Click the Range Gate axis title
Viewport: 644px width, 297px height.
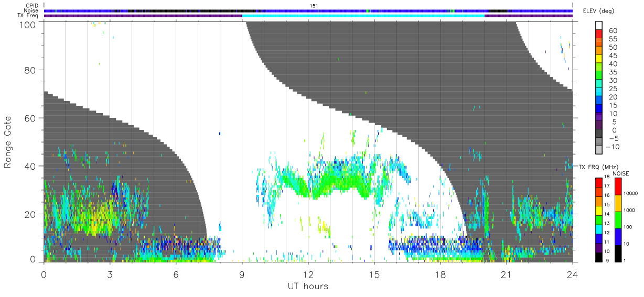pos(8,141)
